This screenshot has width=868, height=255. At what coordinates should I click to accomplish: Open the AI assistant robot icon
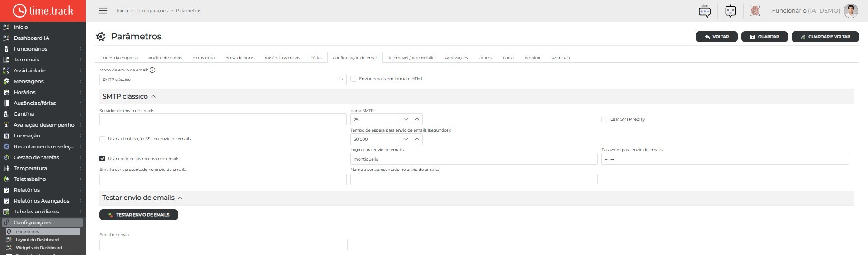click(731, 11)
